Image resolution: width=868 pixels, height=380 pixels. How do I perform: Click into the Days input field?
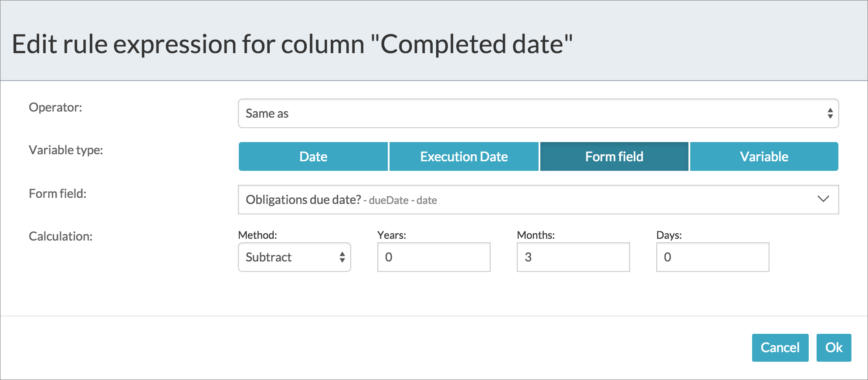(x=713, y=257)
